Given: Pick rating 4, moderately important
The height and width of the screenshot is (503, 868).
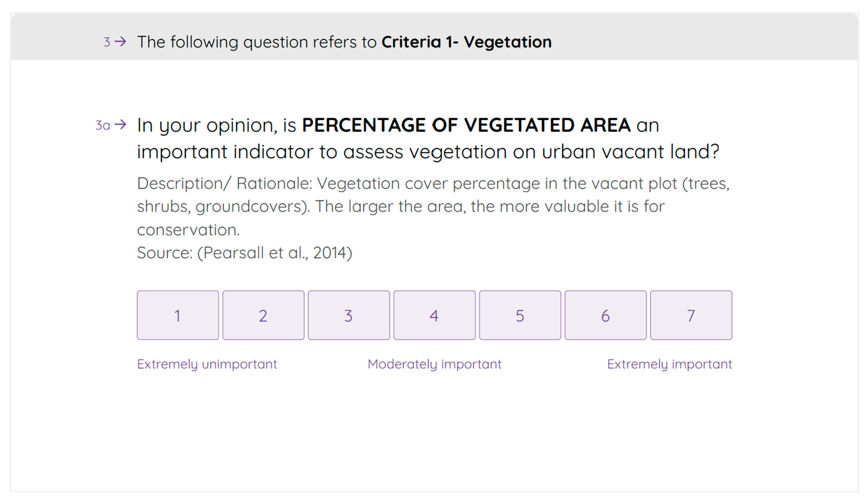Looking at the screenshot, I should (x=434, y=315).
